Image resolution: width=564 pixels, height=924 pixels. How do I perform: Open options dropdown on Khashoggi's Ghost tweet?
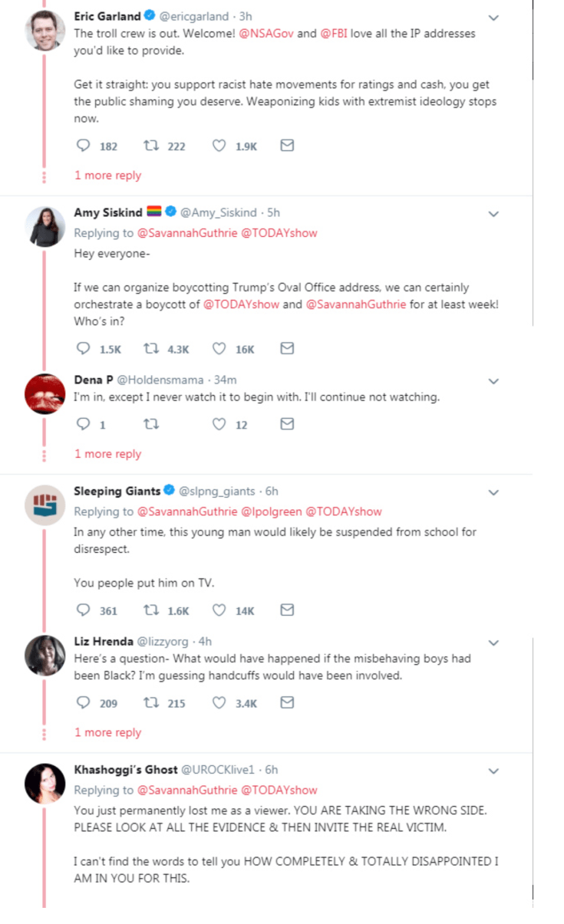tap(494, 770)
